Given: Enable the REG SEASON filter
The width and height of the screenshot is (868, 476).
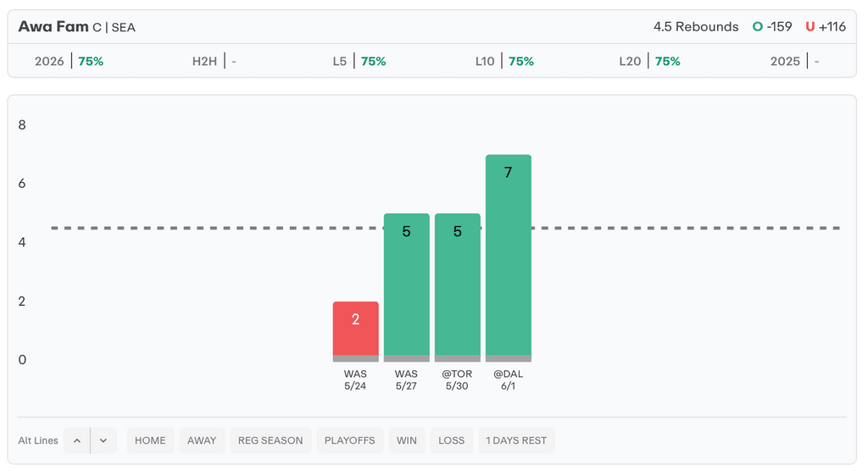Looking at the screenshot, I should (x=270, y=440).
